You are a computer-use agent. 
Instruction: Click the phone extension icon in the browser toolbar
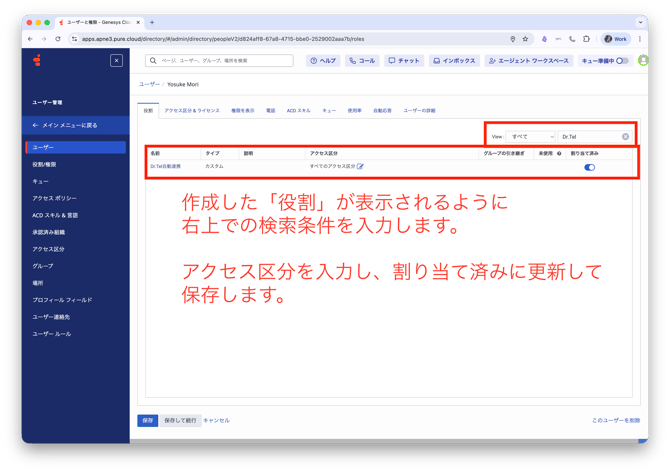click(x=572, y=39)
